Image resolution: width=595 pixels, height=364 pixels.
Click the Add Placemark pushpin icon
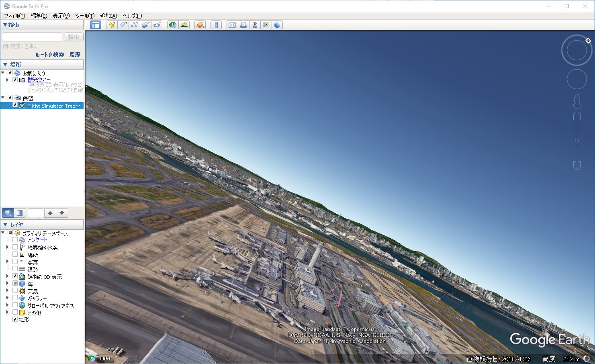pyautogui.click(x=112, y=25)
